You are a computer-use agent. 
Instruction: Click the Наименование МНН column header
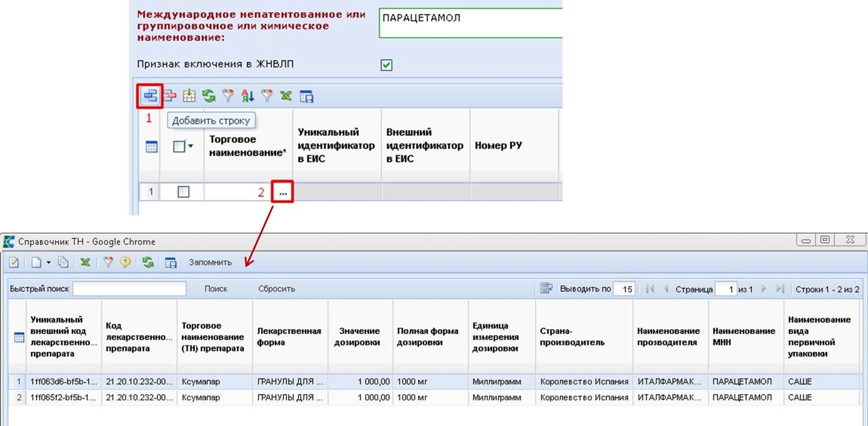click(746, 337)
